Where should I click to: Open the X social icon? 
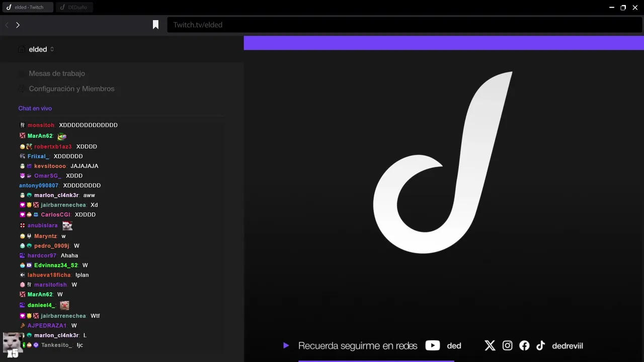coord(490,345)
